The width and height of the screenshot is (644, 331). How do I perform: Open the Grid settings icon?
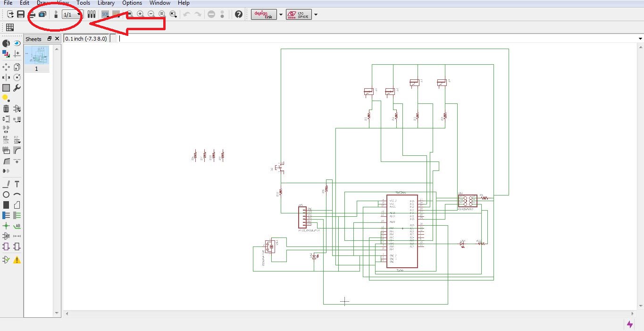(9, 27)
